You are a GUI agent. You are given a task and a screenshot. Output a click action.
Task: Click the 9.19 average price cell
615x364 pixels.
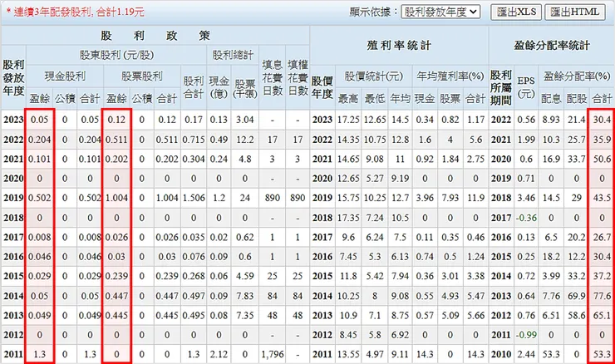(400, 179)
